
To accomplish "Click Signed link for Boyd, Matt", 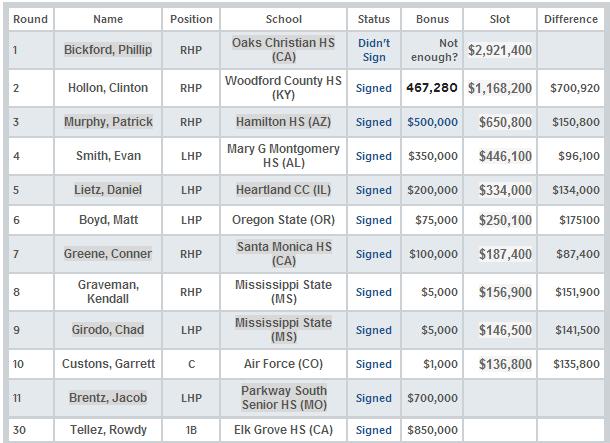I will tap(374, 220).
